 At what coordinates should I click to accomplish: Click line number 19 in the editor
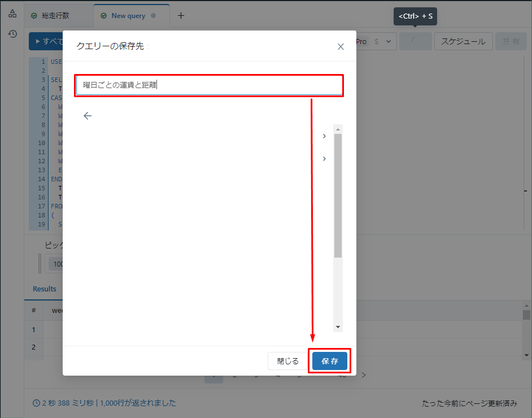(41, 224)
